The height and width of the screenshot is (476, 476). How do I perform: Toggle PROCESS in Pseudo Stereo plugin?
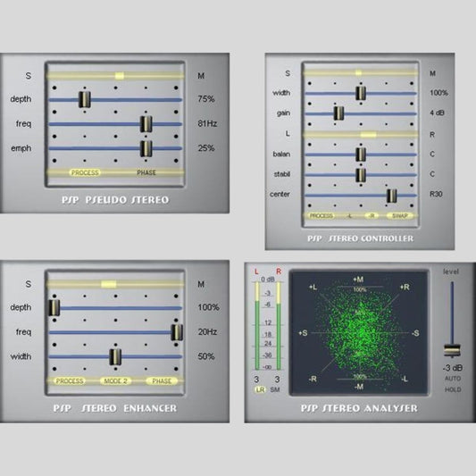(85, 172)
